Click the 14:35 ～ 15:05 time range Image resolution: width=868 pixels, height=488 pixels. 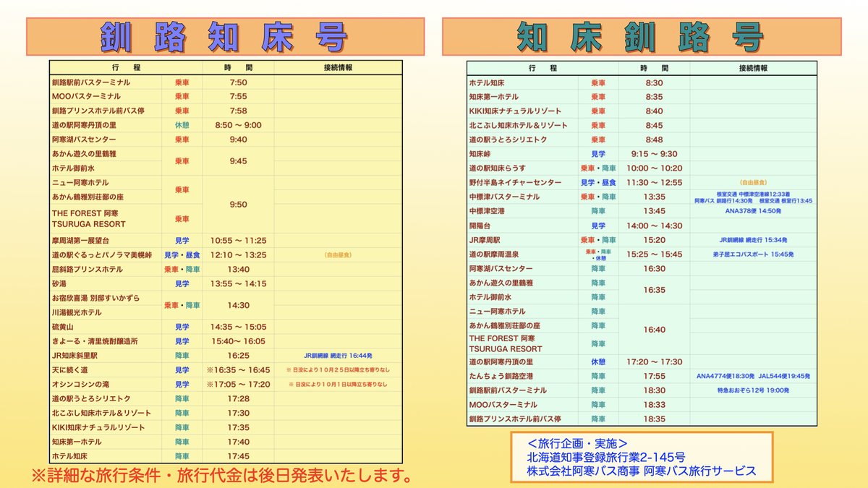click(238, 327)
